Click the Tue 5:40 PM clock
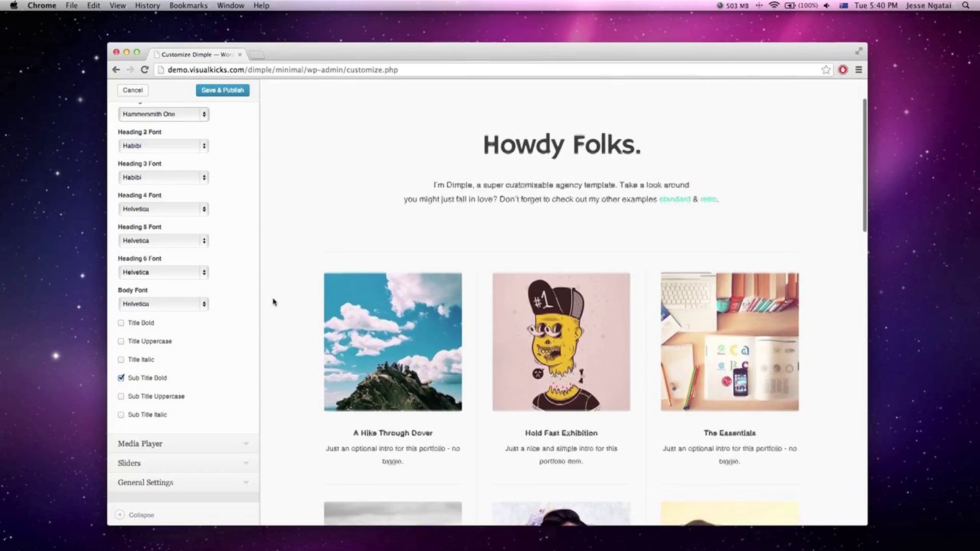 point(876,5)
